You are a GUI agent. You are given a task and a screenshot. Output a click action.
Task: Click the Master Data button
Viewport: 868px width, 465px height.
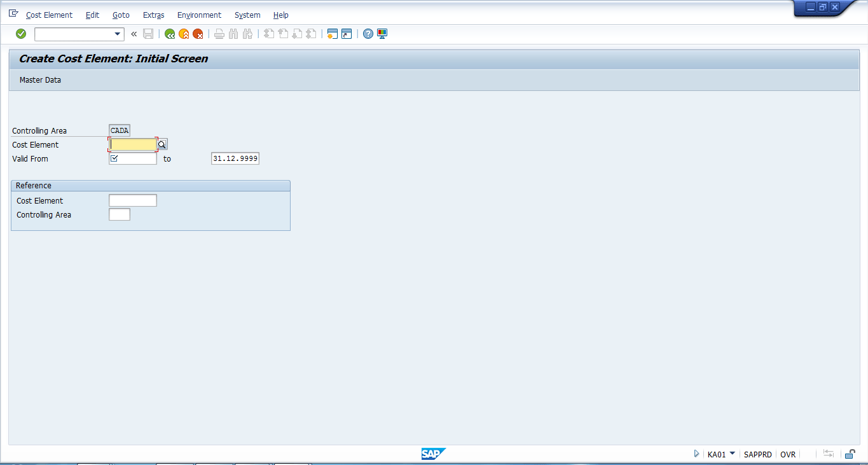tap(40, 80)
